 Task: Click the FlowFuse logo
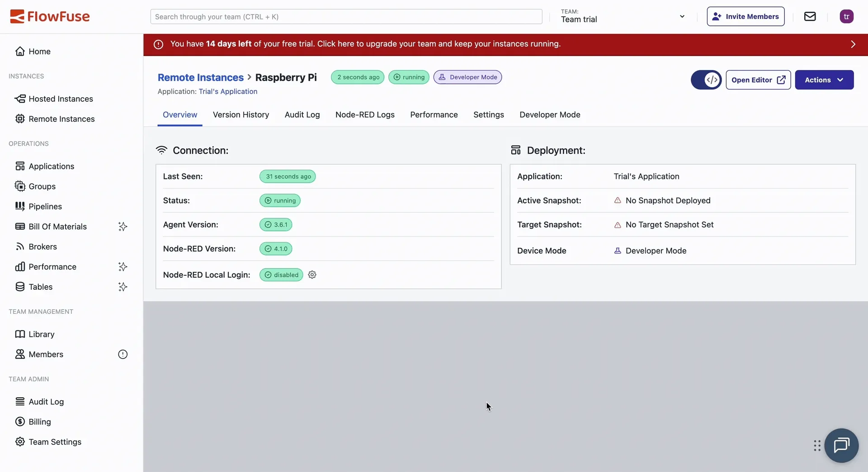50,16
